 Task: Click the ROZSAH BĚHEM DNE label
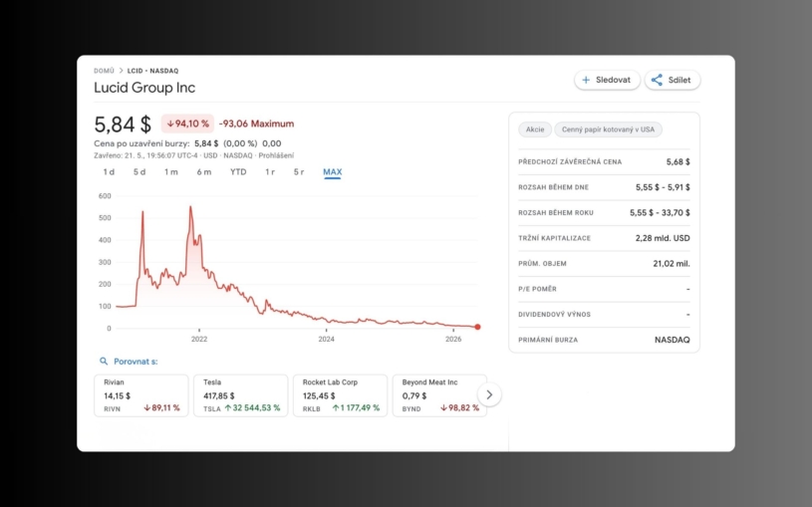click(x=553, y=187)
